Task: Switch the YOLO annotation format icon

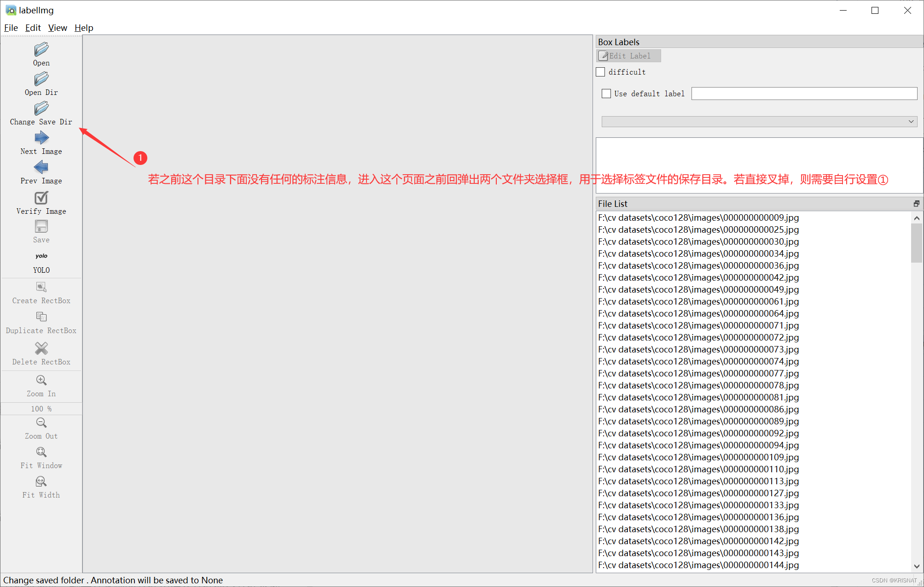Action: pos(41,256)
